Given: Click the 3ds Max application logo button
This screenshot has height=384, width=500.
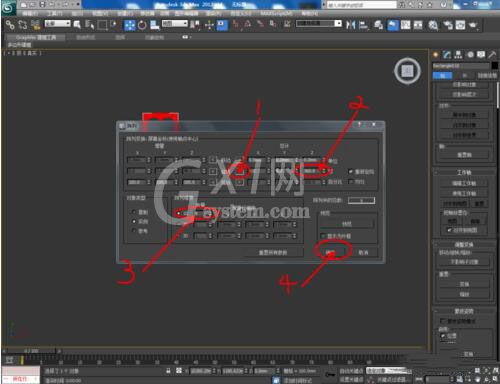Looking at the screenshot, I should coord(8,8).
